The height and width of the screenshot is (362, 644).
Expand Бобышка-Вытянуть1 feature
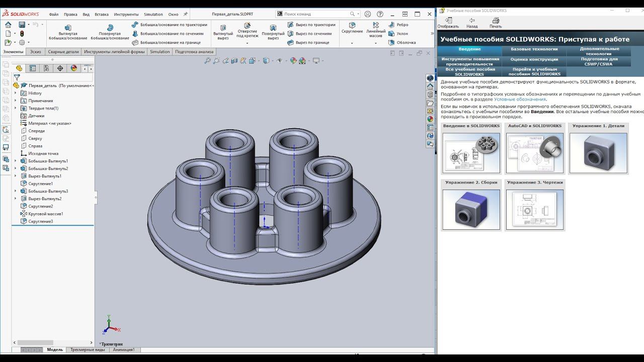[16, 161]
